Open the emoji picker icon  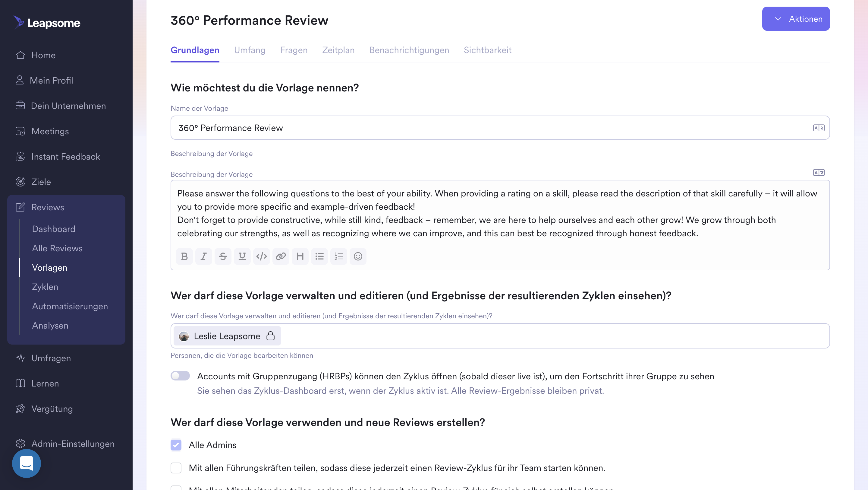[358, 256]
